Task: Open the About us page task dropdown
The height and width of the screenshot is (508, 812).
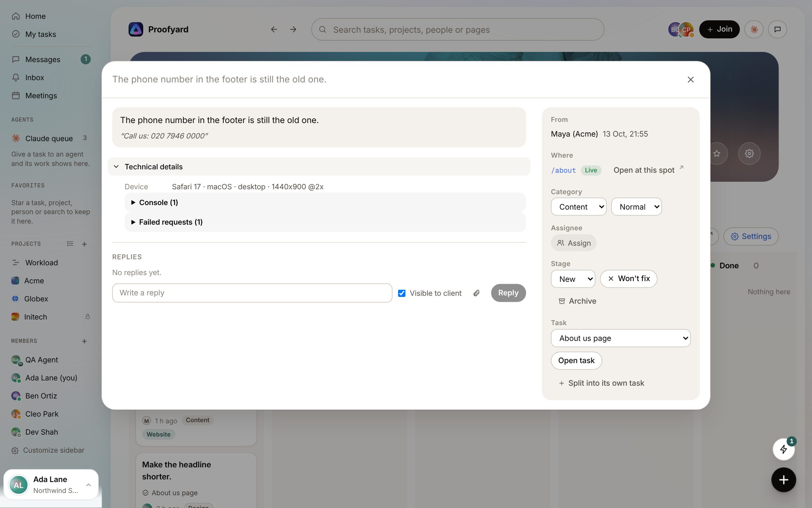Action: (x=621, y=338)
